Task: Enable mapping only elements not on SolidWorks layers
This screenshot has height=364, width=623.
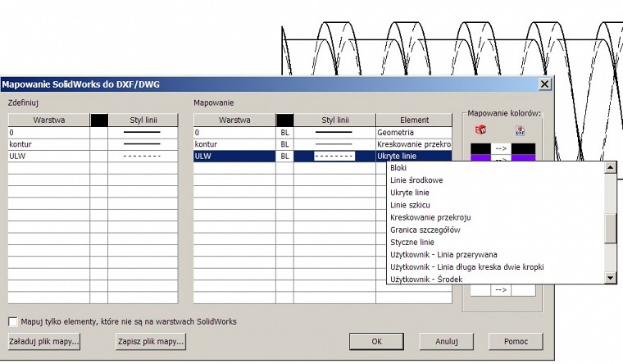Action: (x=13, y=321)
